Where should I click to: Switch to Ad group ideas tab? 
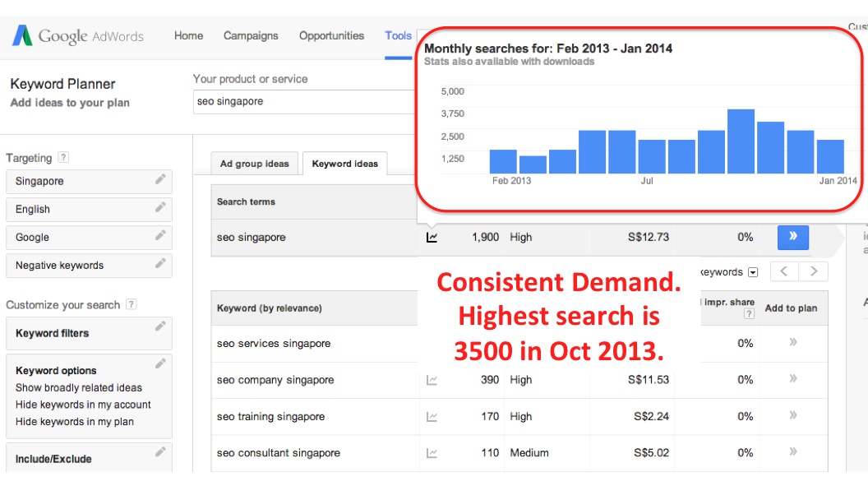pyautogui.click(x=254, y=164)
